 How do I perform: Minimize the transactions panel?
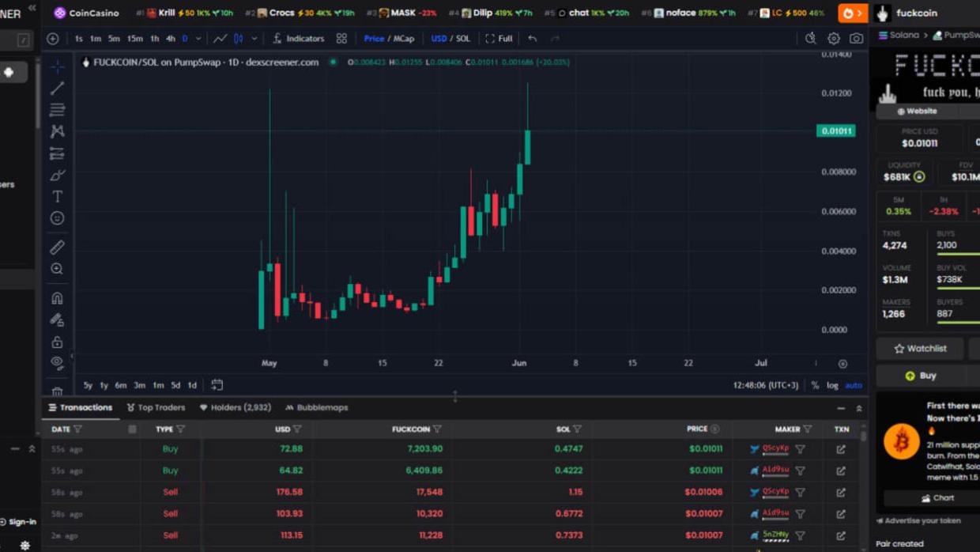841,408
